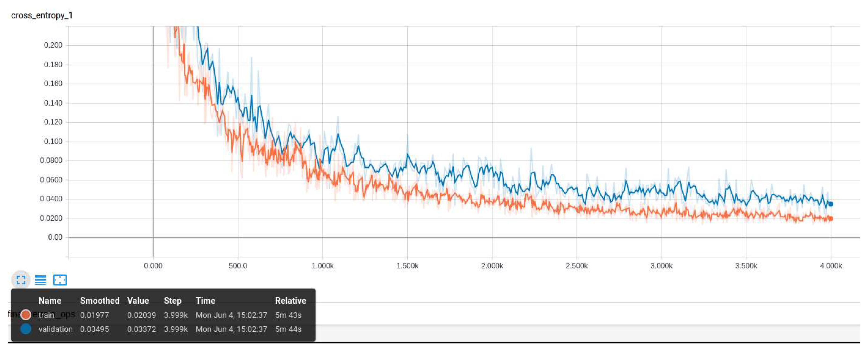The width and height of the screenshot is (868, 353).
Task: Click the blue validation color circle in tooltip
Action: tap(26, 329)
